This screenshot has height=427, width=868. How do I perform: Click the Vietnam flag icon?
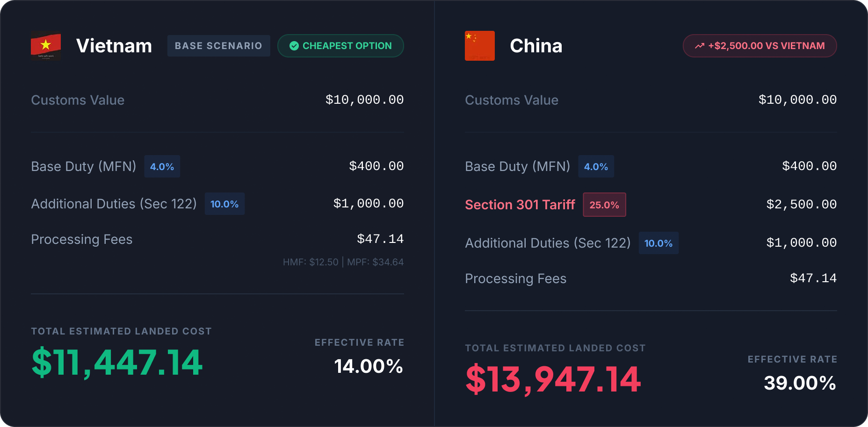(45, 45)
